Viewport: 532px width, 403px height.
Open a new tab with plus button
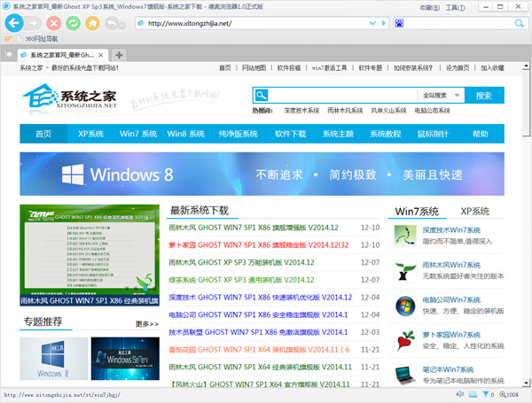click(120, 55)
